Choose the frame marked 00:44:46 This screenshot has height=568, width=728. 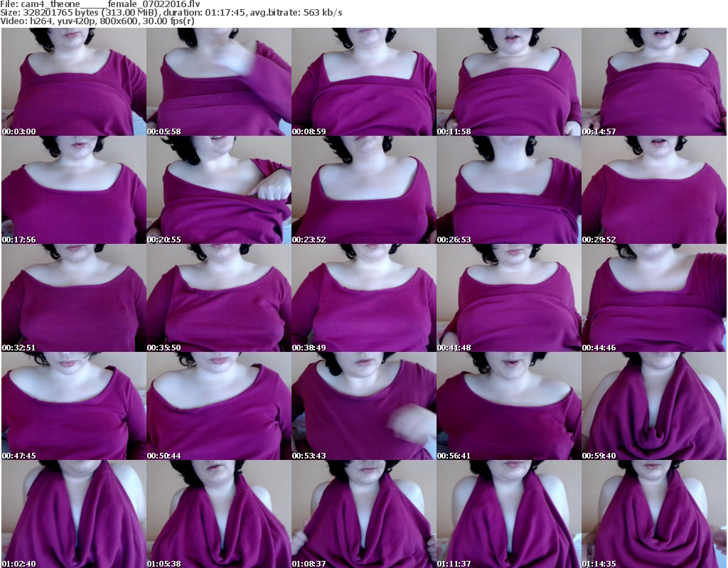click(x=654, y=298)
